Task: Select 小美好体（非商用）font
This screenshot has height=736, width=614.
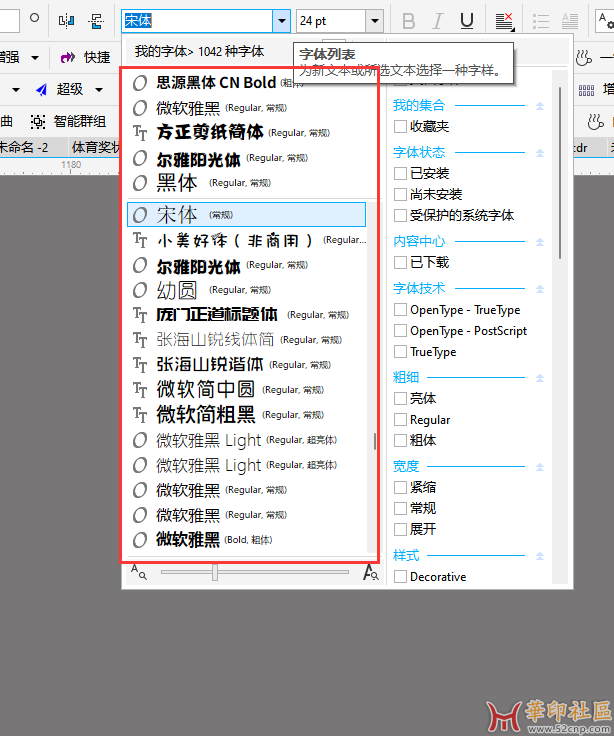Action: click(247, 240)
